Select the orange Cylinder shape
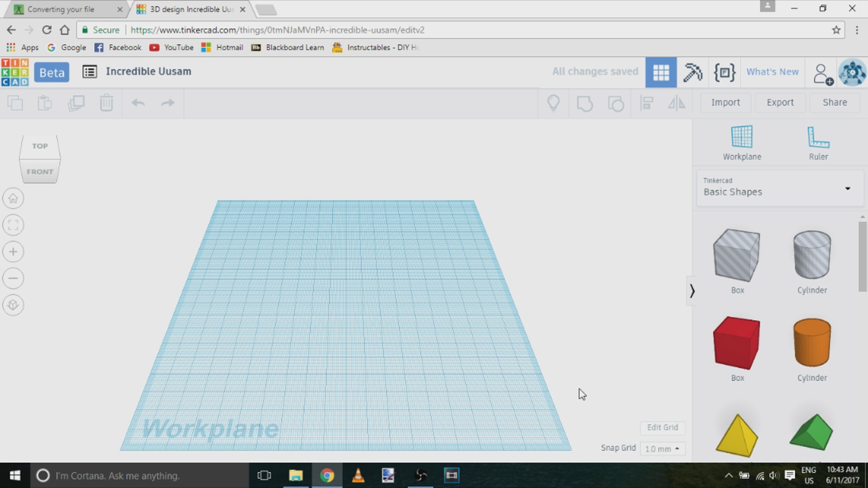This screenshot has width=868, height=488. (x=812, y=343)
